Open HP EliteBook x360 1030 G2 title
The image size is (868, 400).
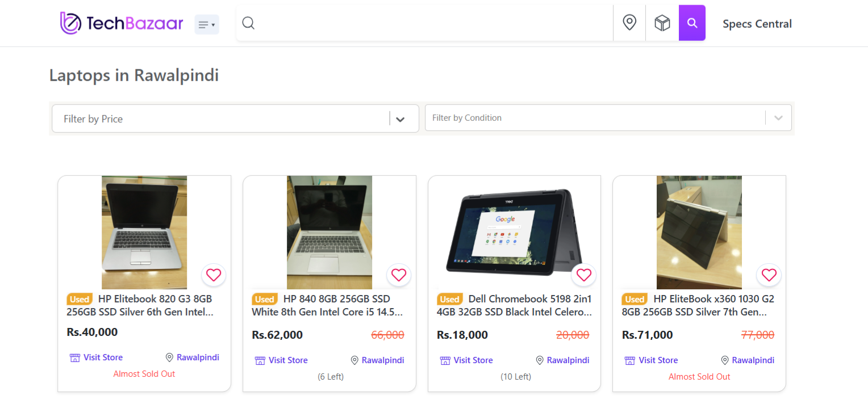click(x=699, y=305)
